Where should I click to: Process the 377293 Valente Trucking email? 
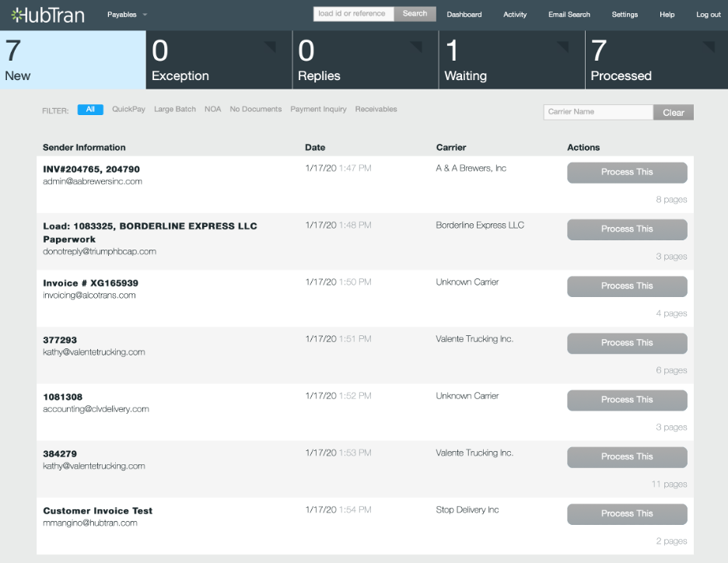tap(627, 343)
